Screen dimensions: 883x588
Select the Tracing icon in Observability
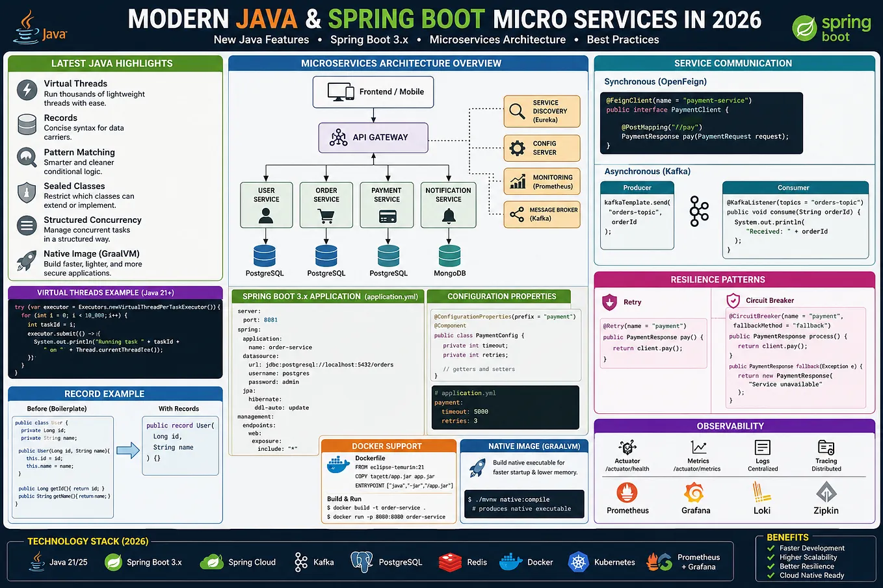coord(826,448)
